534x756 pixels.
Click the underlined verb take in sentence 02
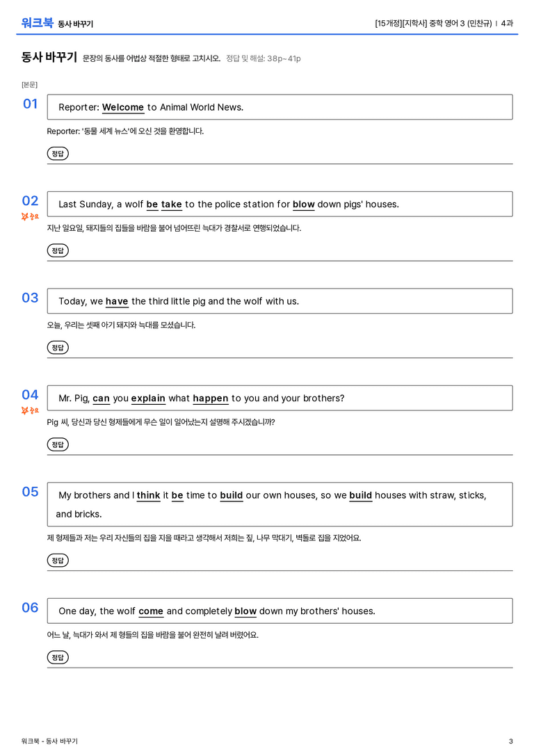click(172, 204)
